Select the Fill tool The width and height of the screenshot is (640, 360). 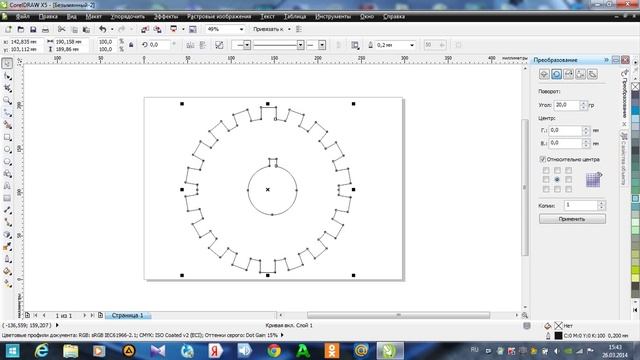(7, 271)
